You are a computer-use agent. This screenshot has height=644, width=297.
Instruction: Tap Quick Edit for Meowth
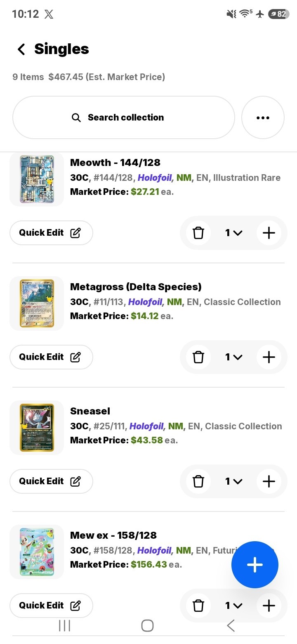tap(51, 233)
